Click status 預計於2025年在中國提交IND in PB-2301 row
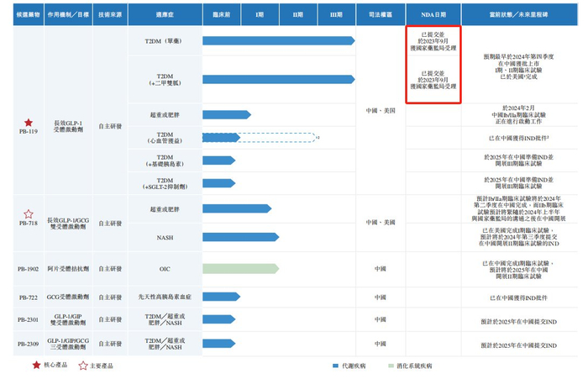588x379 pixels. coord(518,322)
